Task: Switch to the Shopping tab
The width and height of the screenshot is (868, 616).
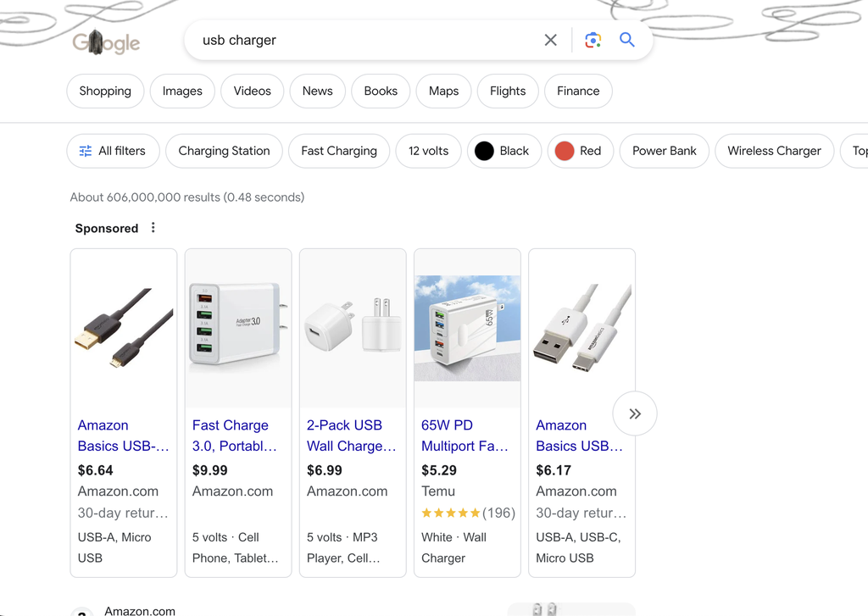Action: coord(105,91)
